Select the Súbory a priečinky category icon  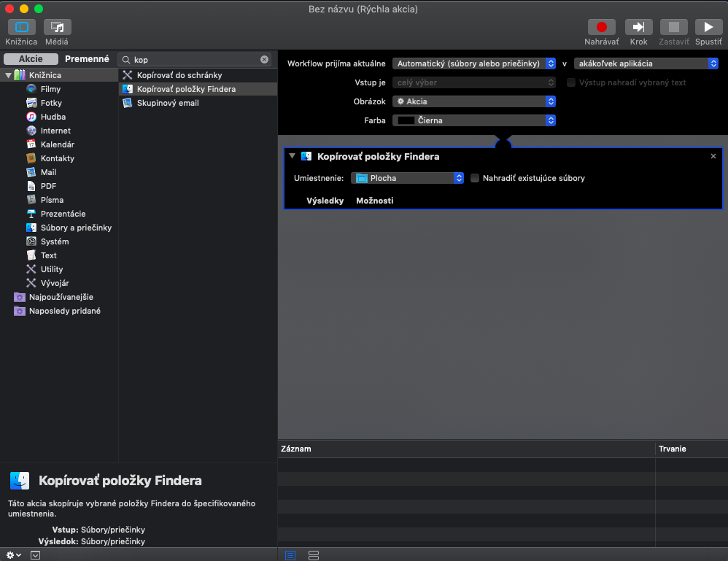pyautogui.click(x=31, y=228)
